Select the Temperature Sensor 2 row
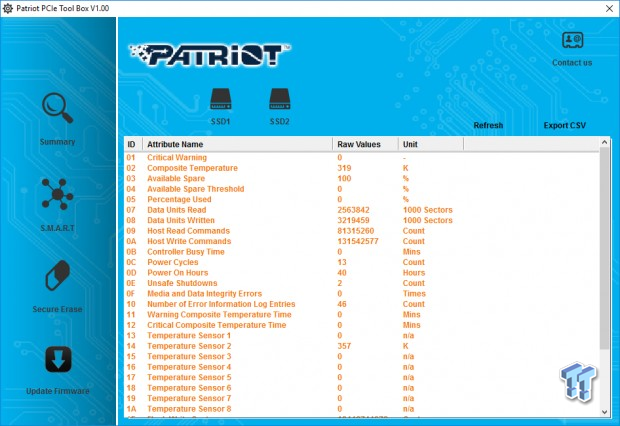The image size is (620, 426). coord(362,346)
